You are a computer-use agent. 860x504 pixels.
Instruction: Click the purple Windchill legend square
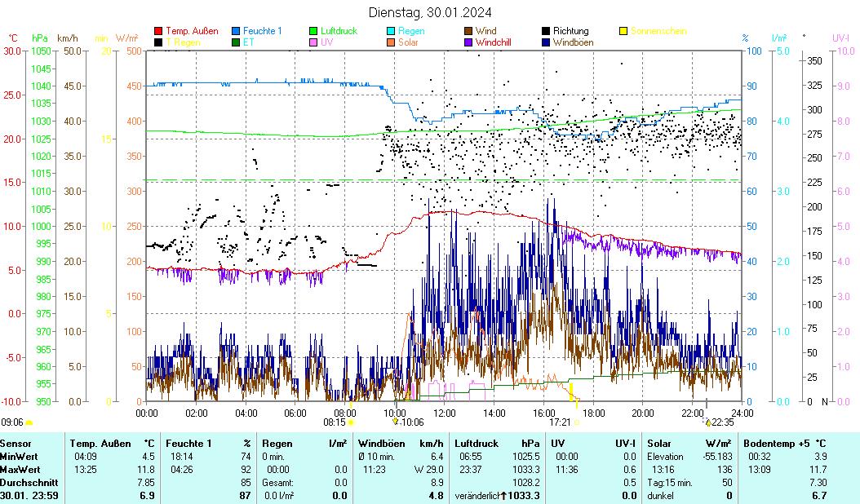point(469,42)
